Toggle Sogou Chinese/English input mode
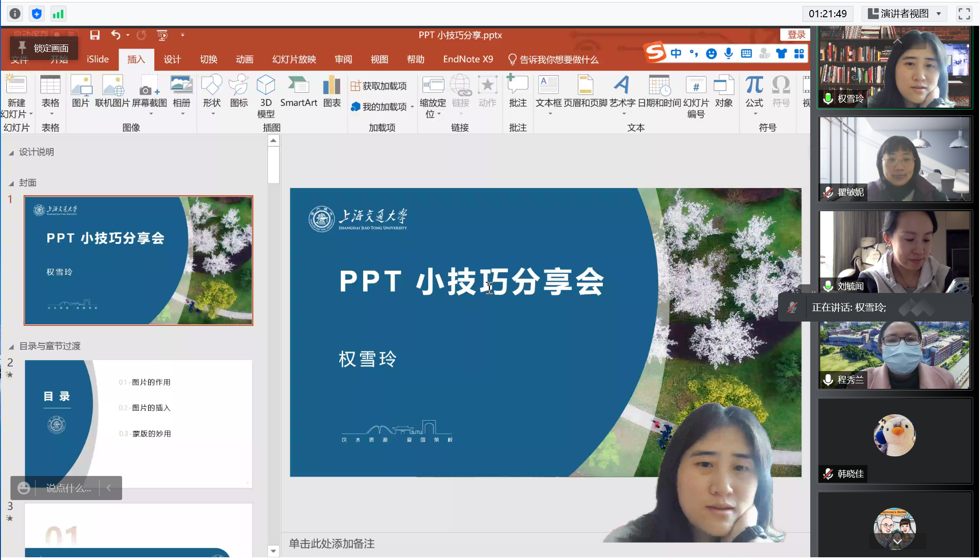Viewport: 980px width, 560px height. coord(676,54)
